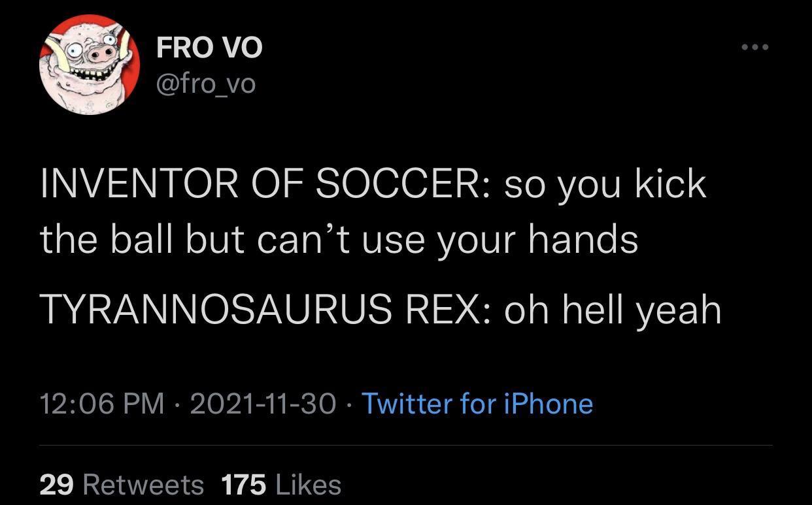Open the three-dot more options menu
This screenshot has height=505, width=812.
[x=755, y=47]
